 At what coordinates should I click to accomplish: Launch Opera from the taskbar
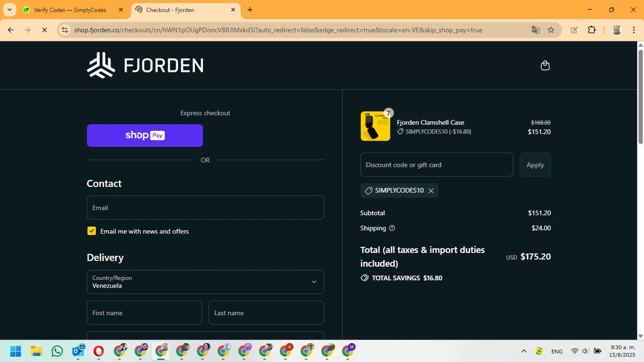click(x=99, y=351)
